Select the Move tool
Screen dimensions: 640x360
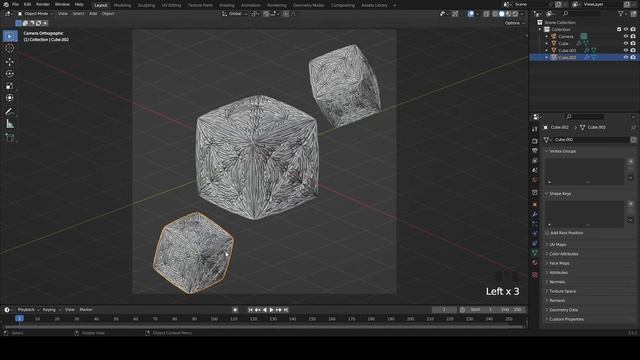(x=10, y=62)
